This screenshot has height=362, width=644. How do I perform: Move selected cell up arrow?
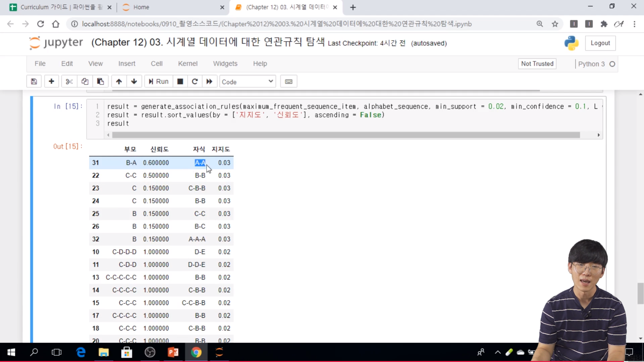(x=119, y=81)
